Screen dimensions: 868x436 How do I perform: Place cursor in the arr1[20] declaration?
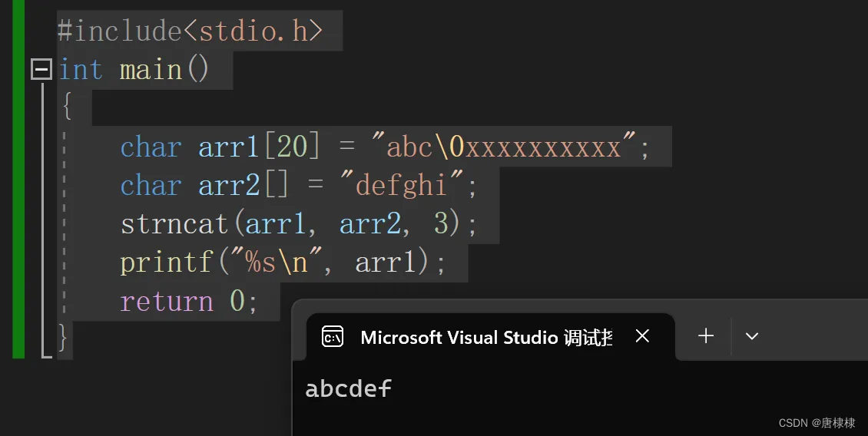260,147
